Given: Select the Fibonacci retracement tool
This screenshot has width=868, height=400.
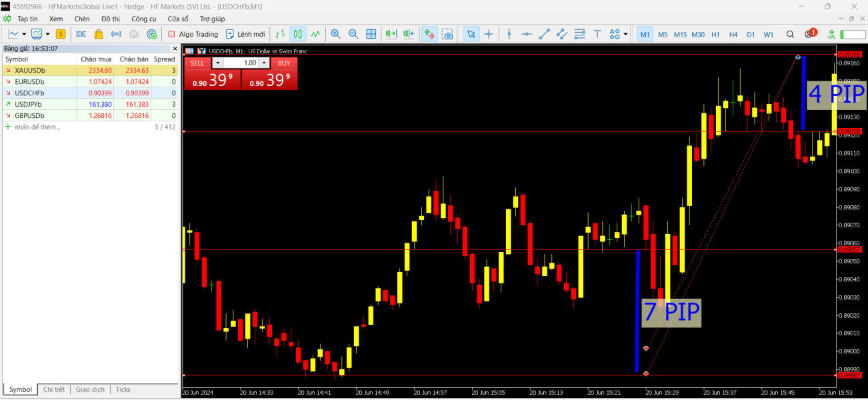Looking at the screenshot, I should point(580,34).
